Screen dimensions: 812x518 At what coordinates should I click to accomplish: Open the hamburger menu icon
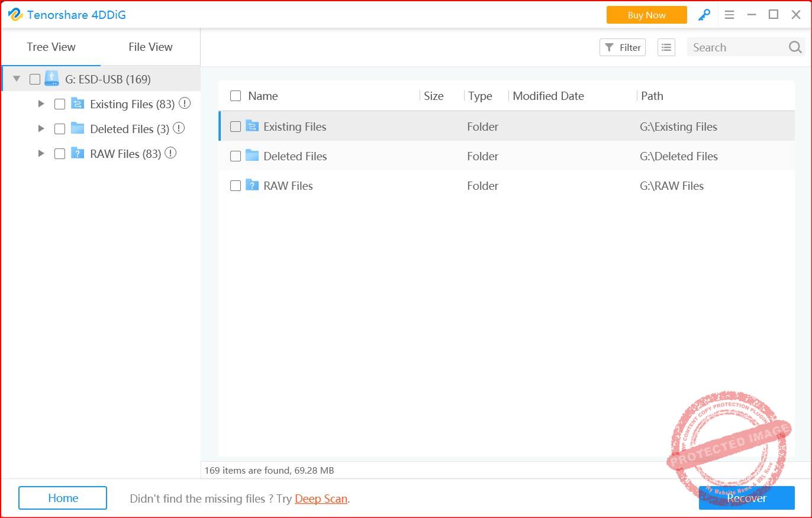coord(729,14)
